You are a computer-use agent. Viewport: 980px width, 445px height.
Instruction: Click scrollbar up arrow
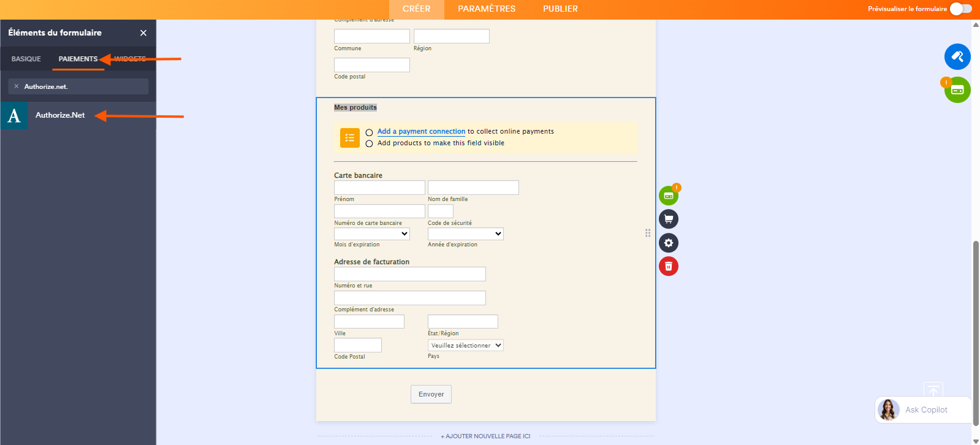click(x=976, y=25)
